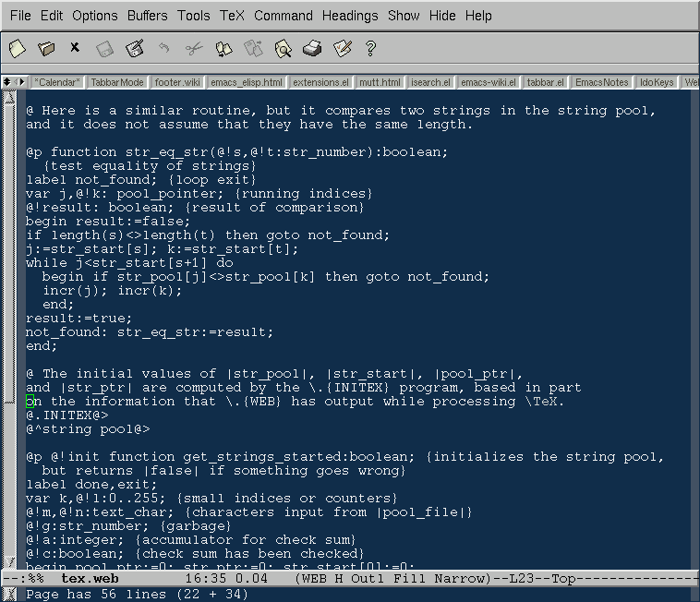The image size is (700, 602).
Task: Click the question mark help icon
Action: (x=371, y=48)
